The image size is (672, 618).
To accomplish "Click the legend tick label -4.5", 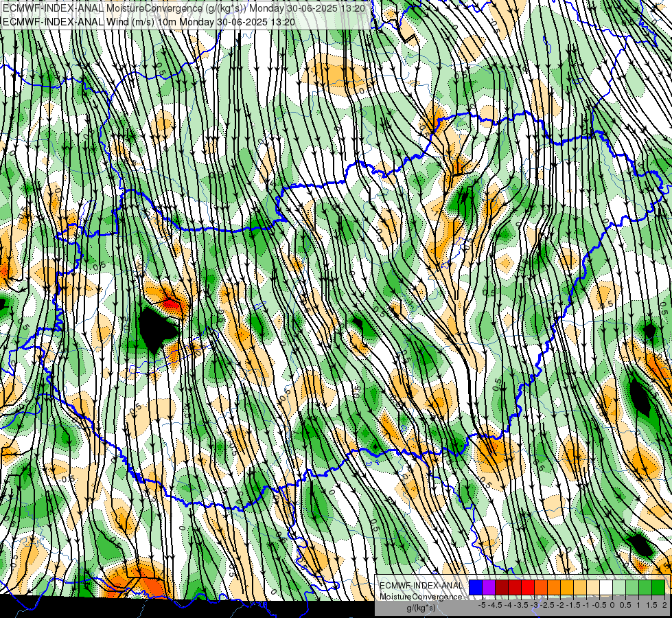I will point(495,605).
